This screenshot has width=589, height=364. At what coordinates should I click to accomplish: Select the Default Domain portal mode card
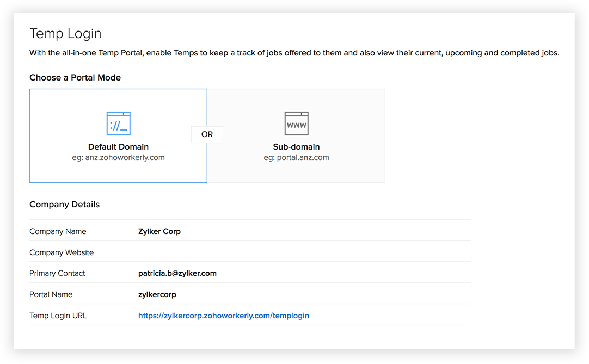(118, 135)
